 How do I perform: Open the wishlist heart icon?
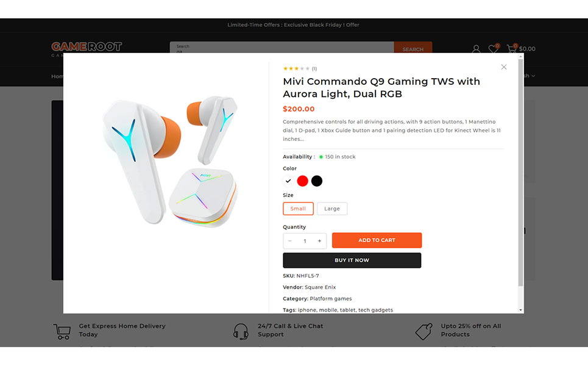pos(493,49)
